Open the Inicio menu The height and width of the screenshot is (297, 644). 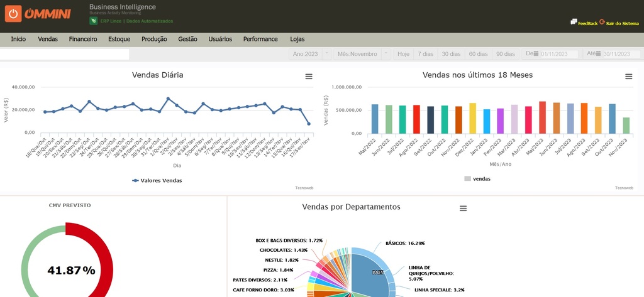18,40
